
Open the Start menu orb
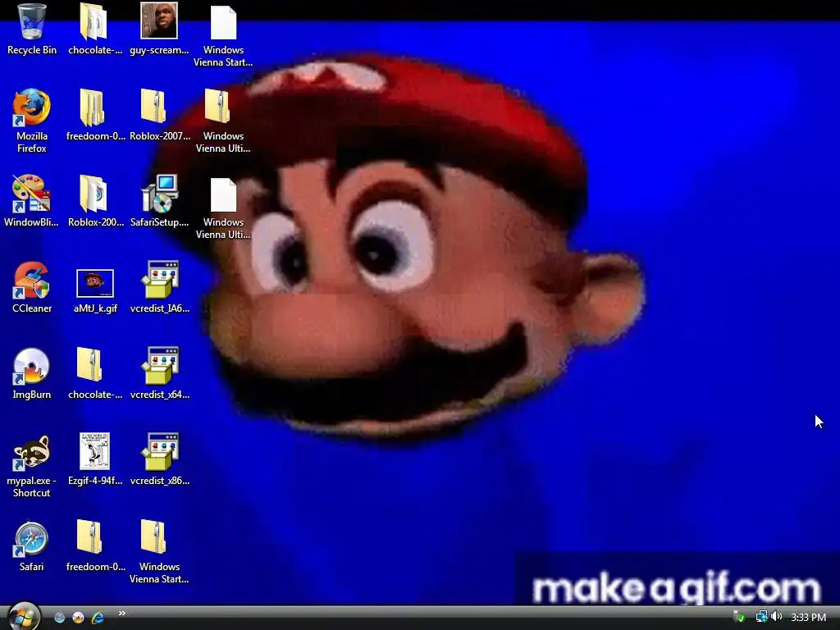pyautogui.click(x=24, y=617)
